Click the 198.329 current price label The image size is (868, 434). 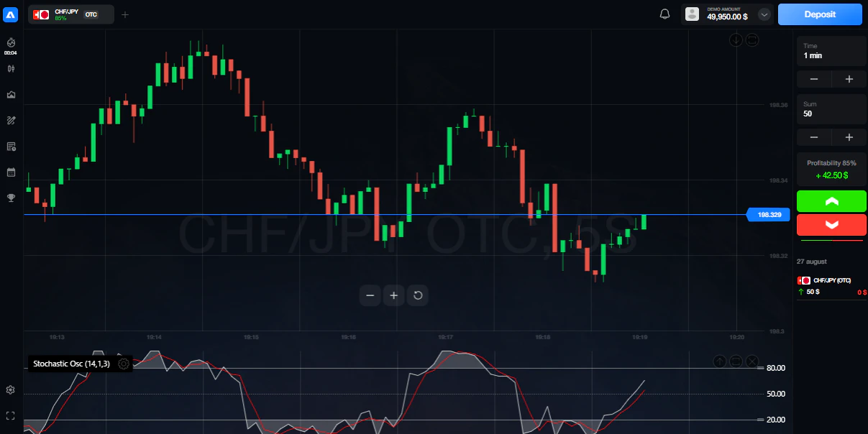(769, 214)
